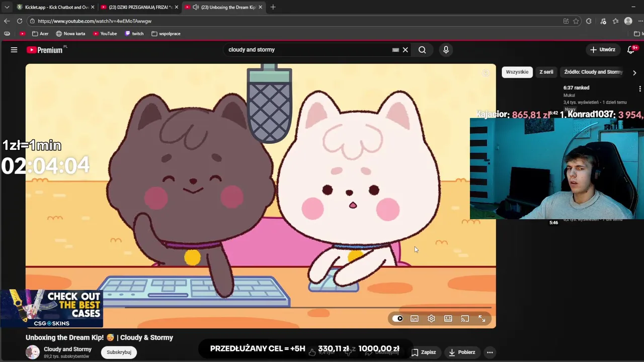Open more actions ellipsis below video
The image size is (644, 362).
pos(490,352)
